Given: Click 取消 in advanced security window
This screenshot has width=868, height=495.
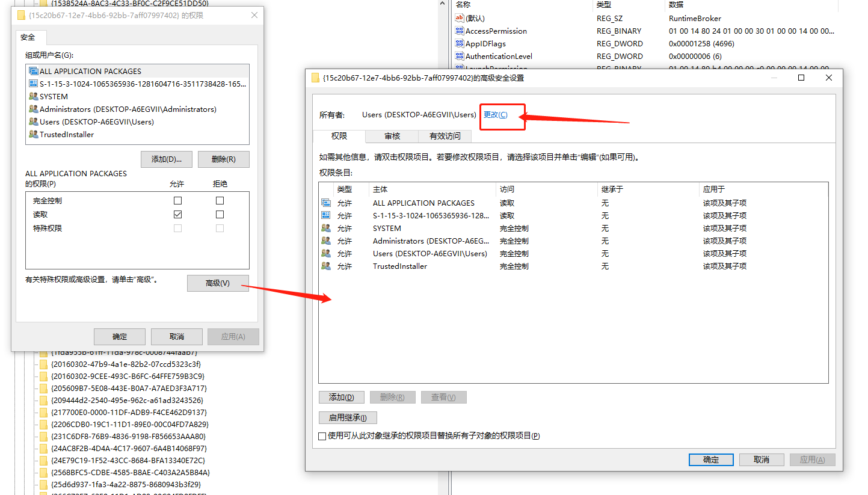Looking at the screenshot, I should [x=762, y=460].
